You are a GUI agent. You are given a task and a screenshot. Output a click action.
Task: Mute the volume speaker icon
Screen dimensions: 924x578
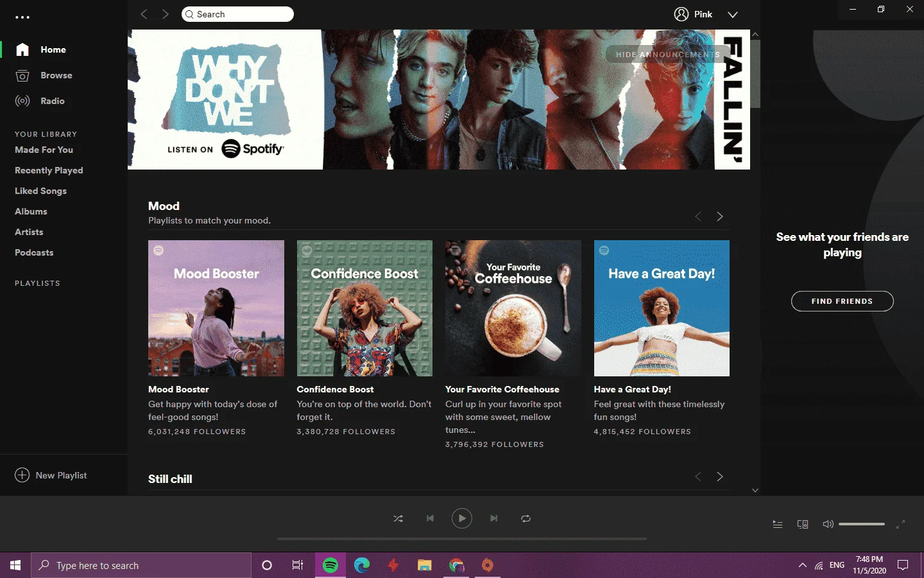pyautogui.click(x=828, y=524)
